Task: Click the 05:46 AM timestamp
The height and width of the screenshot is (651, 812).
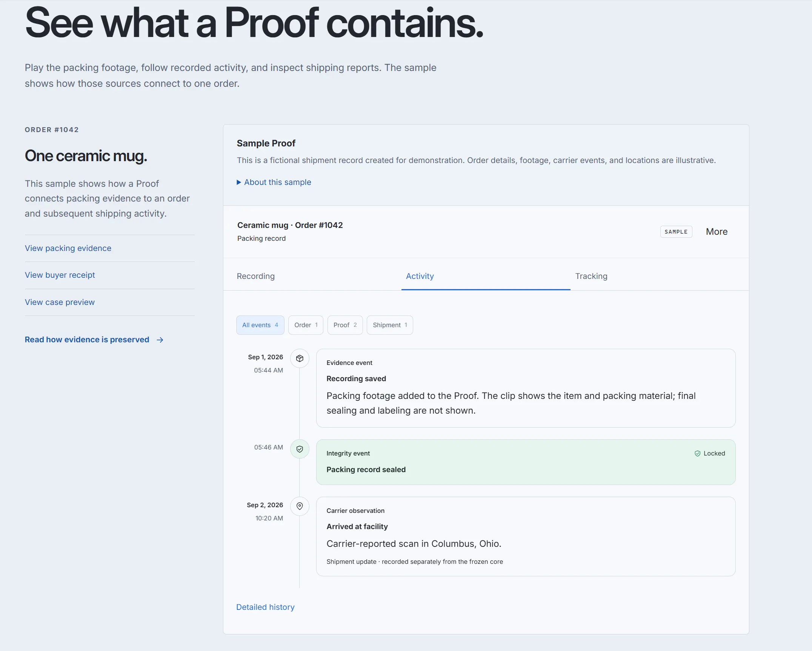Action: 268,447
